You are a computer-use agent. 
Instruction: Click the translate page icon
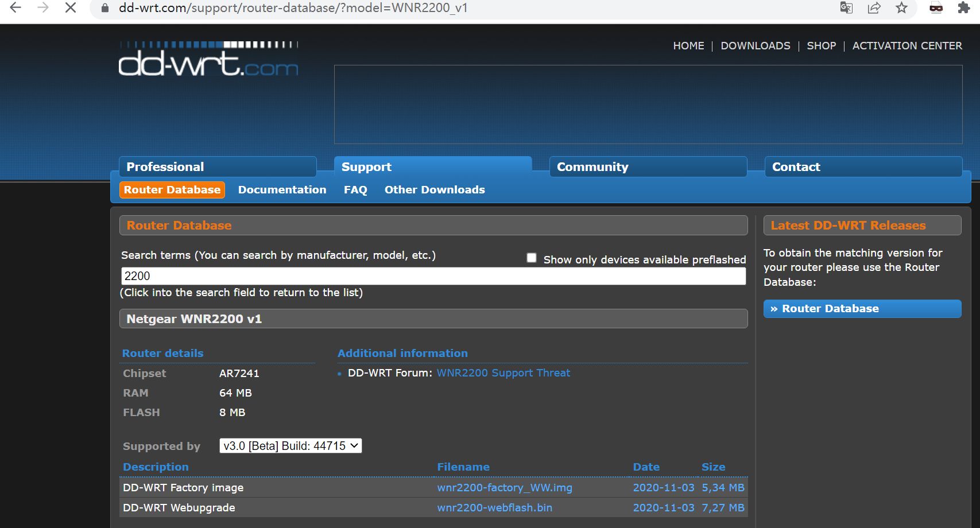coord(846,8)
